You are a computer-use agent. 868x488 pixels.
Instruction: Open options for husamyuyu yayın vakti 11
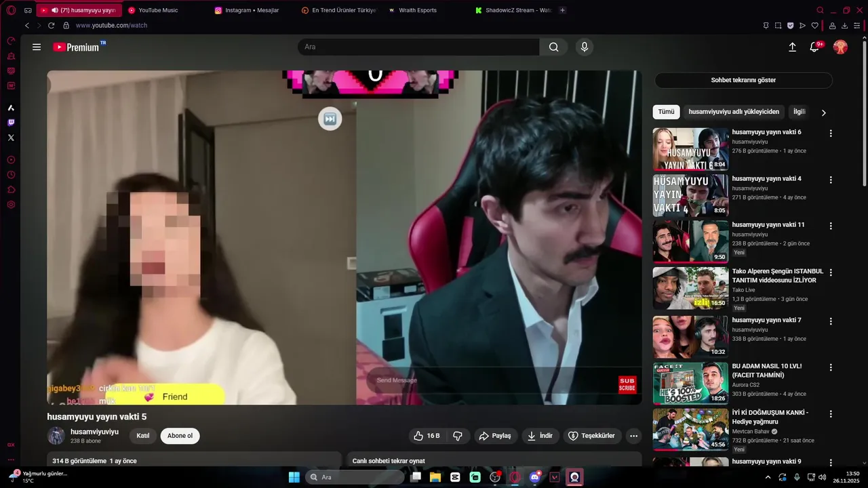(831, 226)
